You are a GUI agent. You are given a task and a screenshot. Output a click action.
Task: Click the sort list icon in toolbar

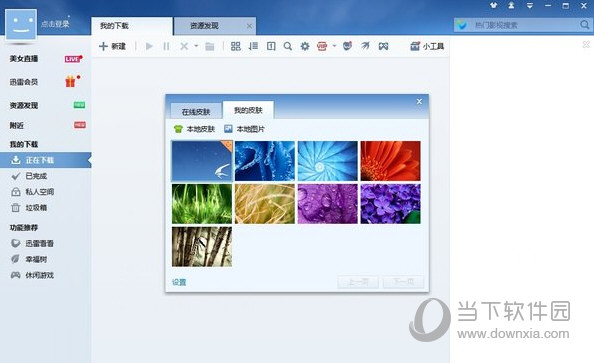coord(253,46)
